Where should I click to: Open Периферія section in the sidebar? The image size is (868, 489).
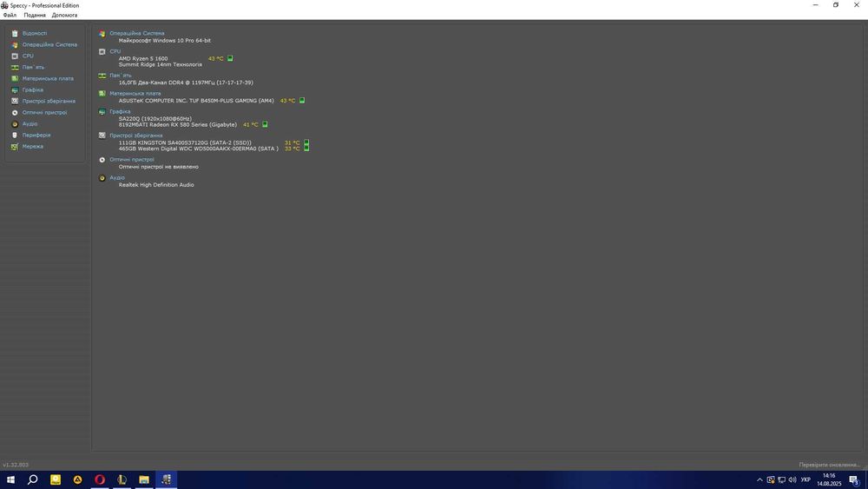pos(36,135)
